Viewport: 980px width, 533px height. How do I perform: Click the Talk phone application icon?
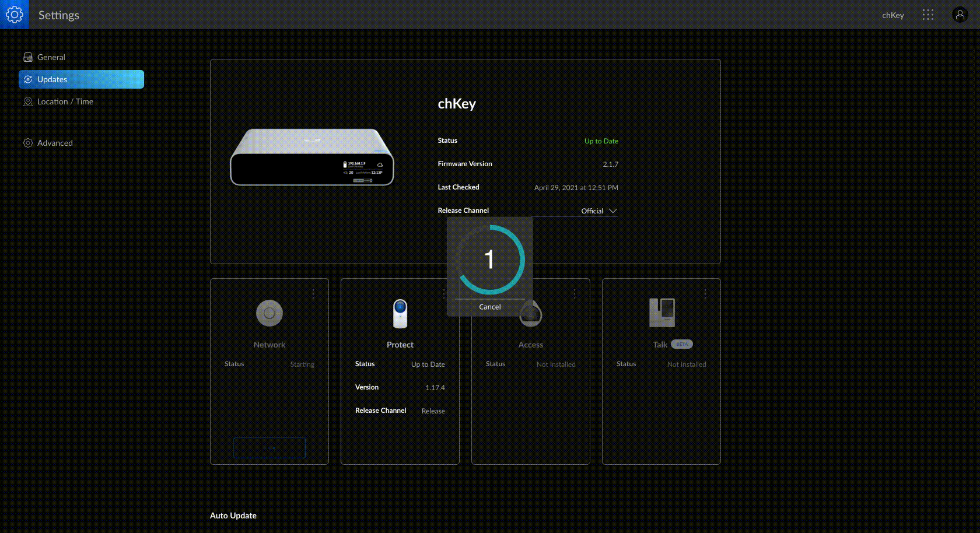pos(661,313)
